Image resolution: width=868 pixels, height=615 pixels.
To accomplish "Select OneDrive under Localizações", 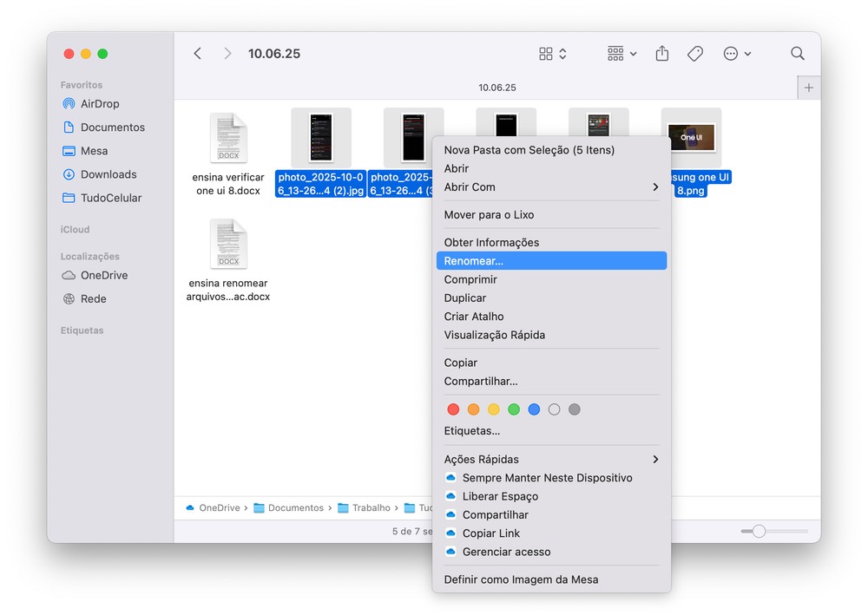I will [x=103, y=275].
